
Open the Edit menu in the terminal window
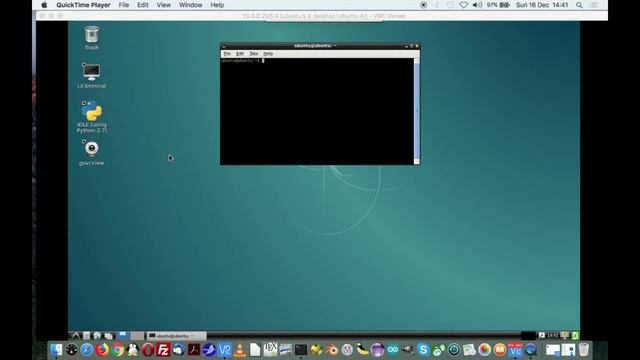click(x=240, y=54)
